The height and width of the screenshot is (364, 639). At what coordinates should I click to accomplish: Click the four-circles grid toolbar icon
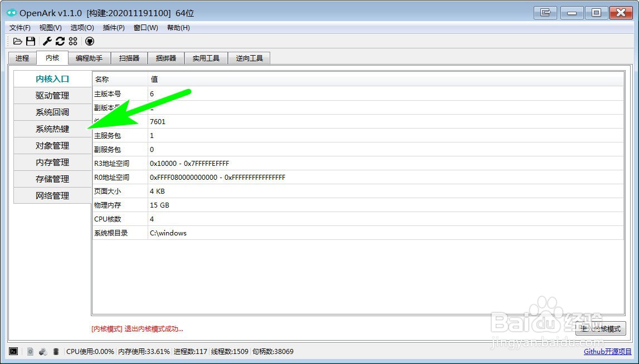(73, 41)
